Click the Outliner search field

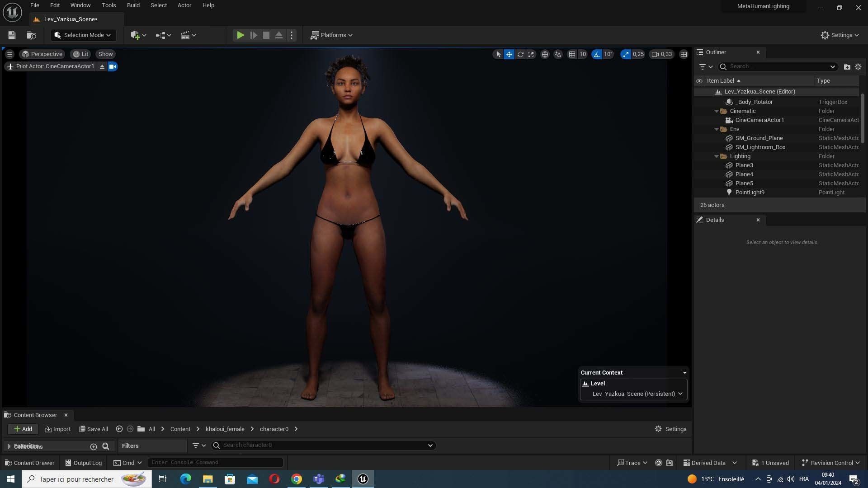[778, 67]
